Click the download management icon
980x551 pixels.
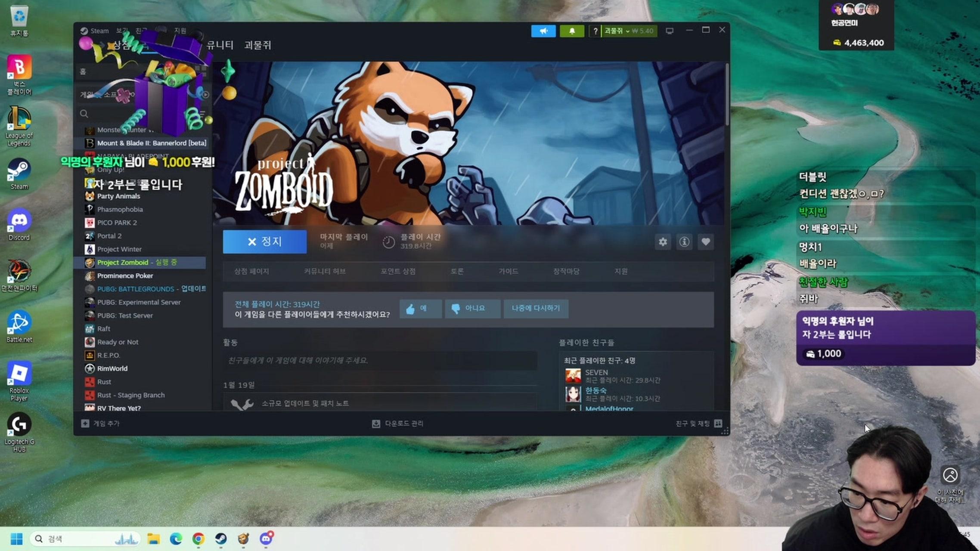pyautogui.click(x=376, y=424)
